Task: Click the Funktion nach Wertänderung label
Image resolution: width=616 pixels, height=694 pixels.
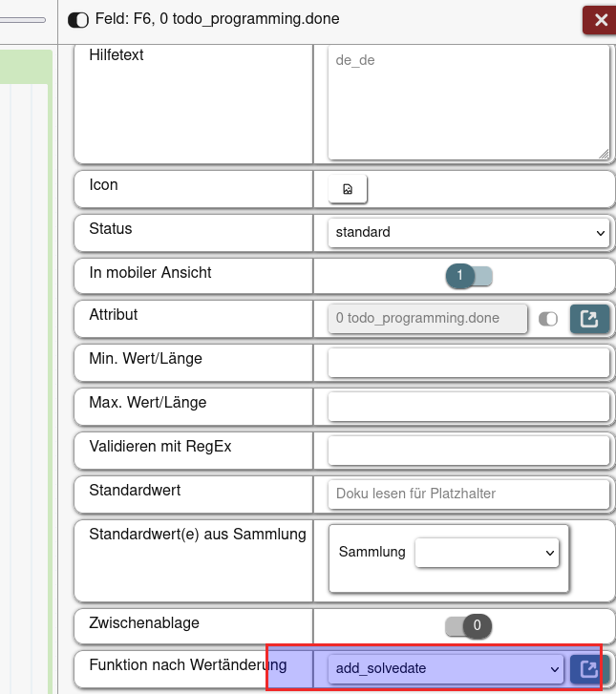Action: (x=187, y=665)
